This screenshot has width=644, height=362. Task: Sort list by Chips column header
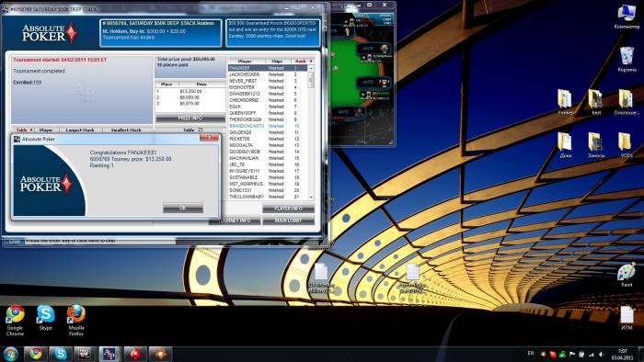point(277,61)
